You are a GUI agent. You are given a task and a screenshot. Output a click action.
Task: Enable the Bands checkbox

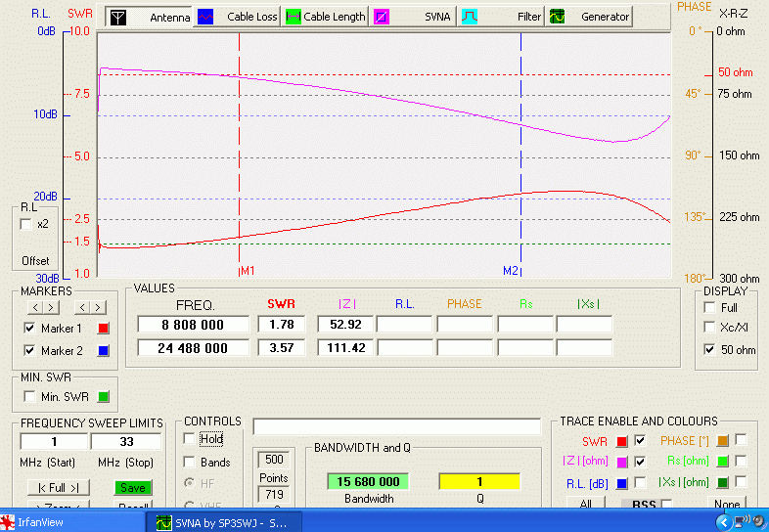pos(190,463)
